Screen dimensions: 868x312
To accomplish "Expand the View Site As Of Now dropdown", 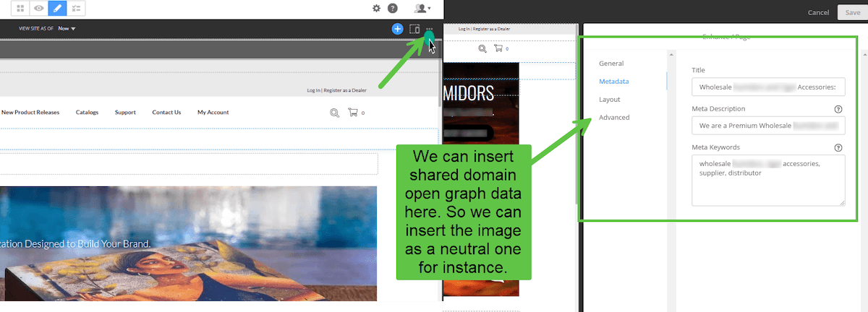I will (x=67, y=29).
